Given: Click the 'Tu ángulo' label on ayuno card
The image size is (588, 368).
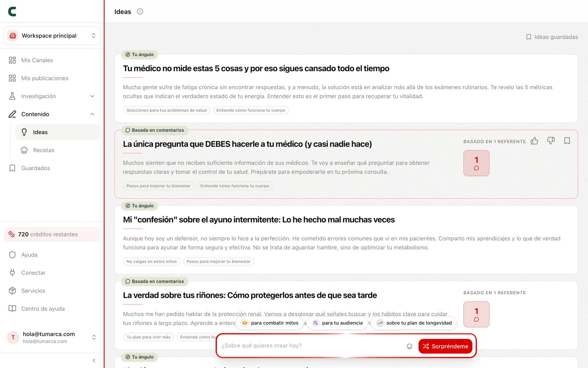Looking at the screenshot, I should point(140,206).
